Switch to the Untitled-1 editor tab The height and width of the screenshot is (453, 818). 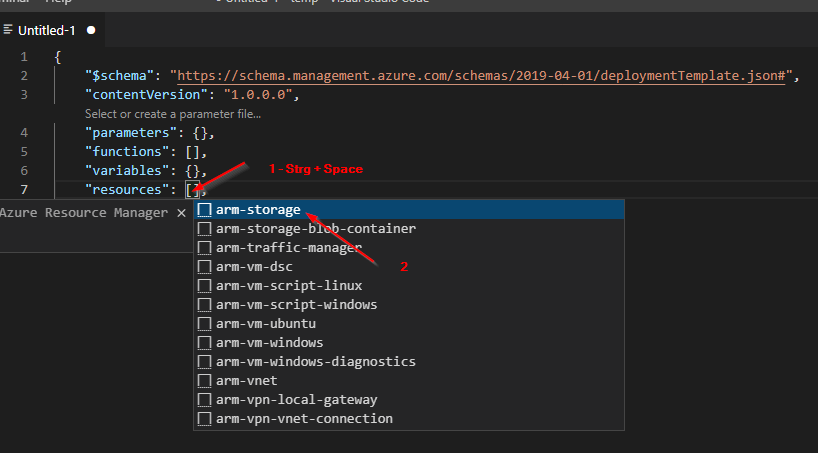tap(51, 30)
